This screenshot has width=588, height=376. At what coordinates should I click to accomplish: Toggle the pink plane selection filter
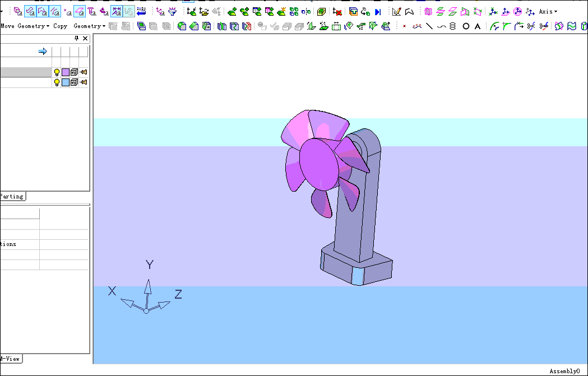79,12
